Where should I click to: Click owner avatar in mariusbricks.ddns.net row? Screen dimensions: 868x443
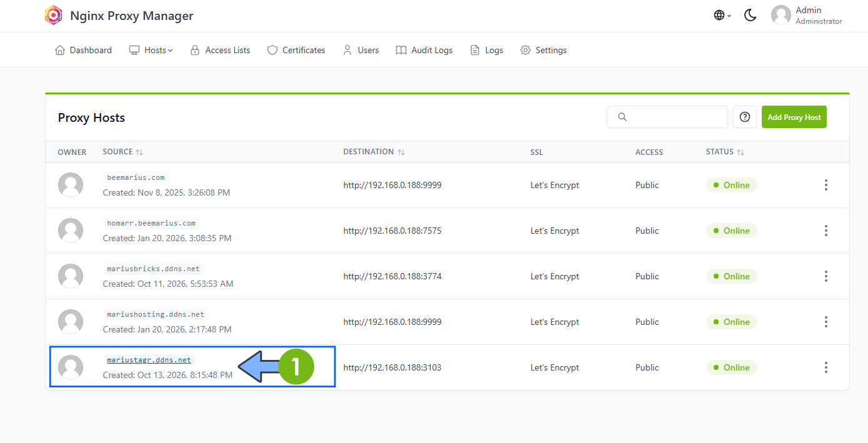pos(71,276)
